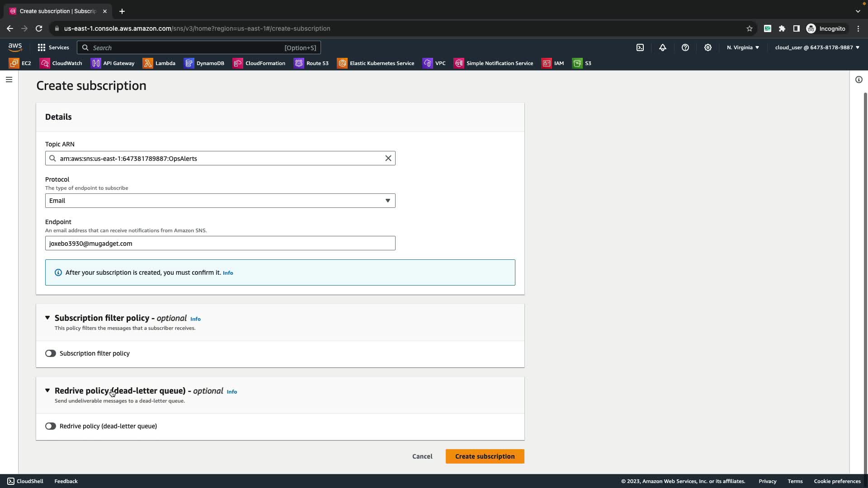The height and width of the screenshot is (488, 868).
Task: Collapse the Redrive policy section
Action: coord(47,391)
